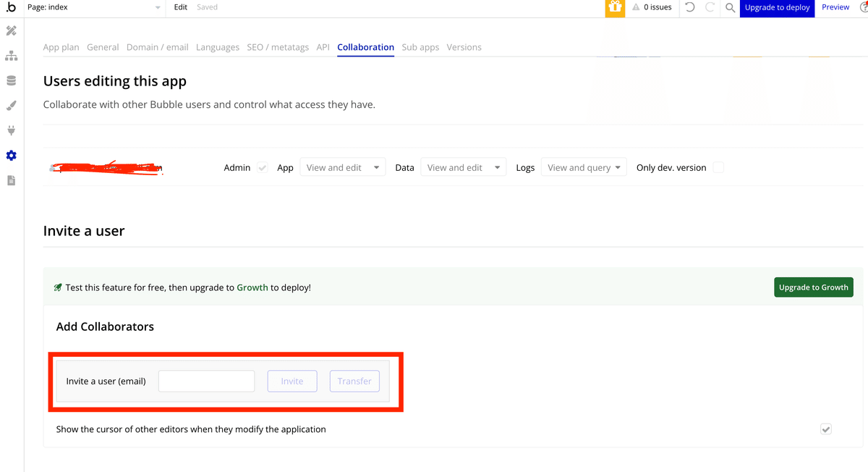Viewport: 868px width, 472px height.
Task: Switch to the Domain / email tab
Action: point(158,47)
